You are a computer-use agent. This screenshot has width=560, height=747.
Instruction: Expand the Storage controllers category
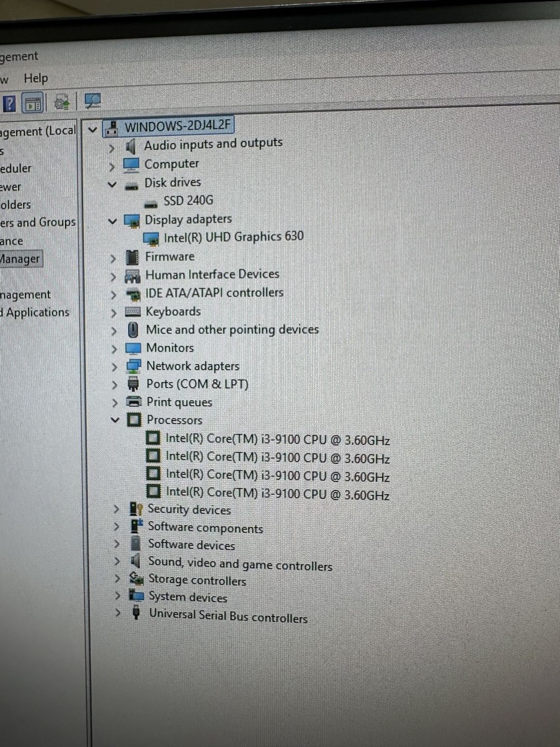pyautogui.click(x=118, y=579)
